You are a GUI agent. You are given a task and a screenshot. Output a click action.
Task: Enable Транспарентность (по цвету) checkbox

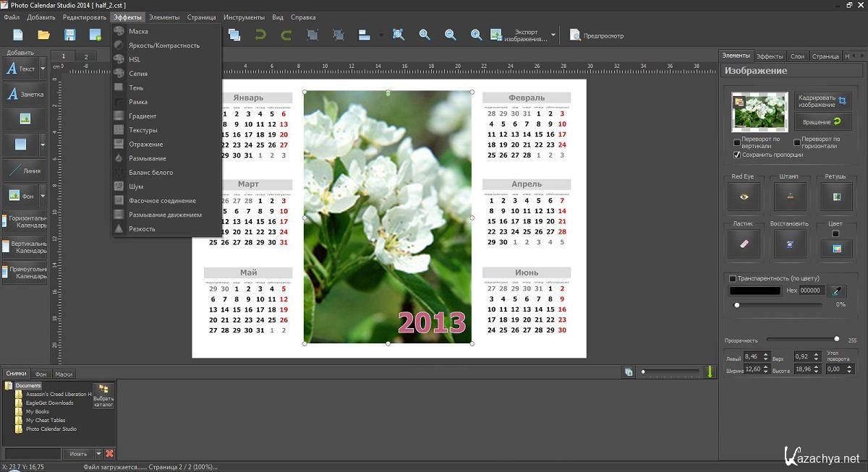pos(733,278)
